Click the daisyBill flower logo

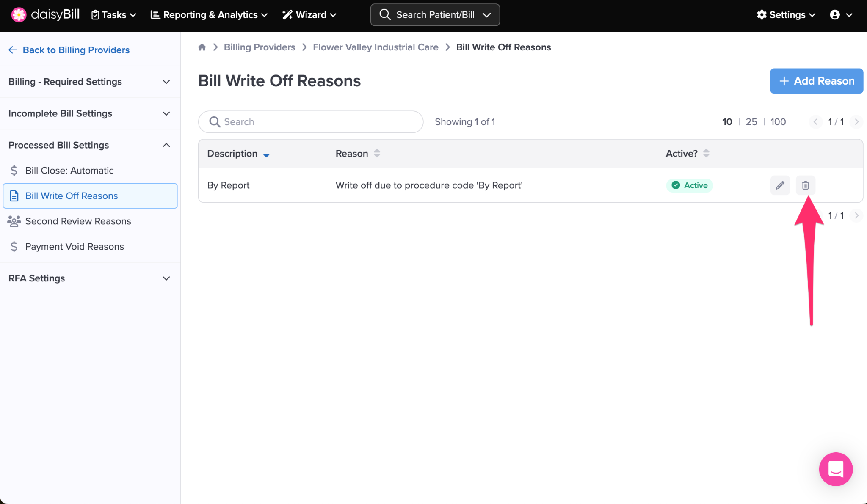(19, 15)
